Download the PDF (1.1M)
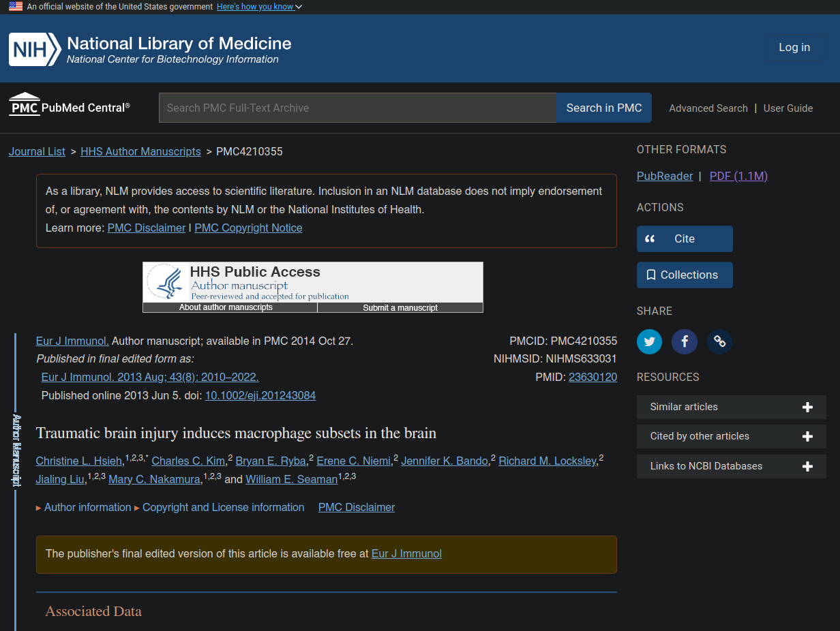The width and height of the screenshot is (840, 631). [x=738, y=176]
